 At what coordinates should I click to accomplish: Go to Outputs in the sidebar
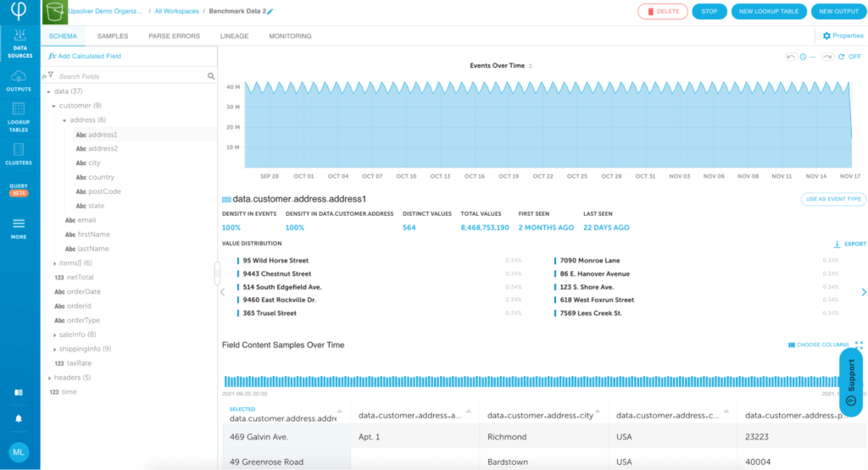point(19,80)
